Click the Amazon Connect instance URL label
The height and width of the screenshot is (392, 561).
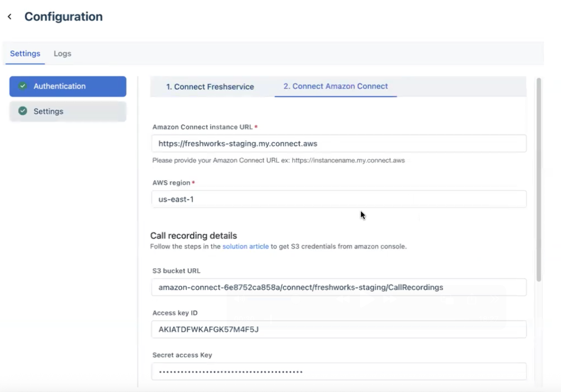click(202, 127)
